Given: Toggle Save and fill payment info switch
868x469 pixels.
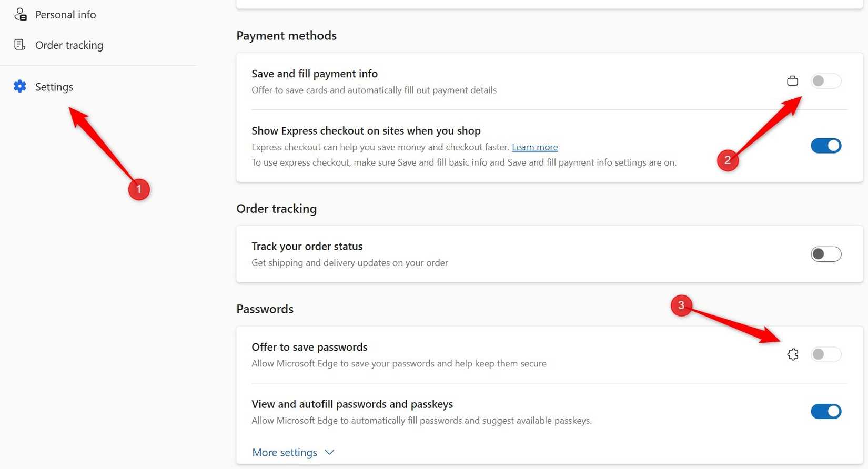Looking at the screenshot, I should [825, 81].
